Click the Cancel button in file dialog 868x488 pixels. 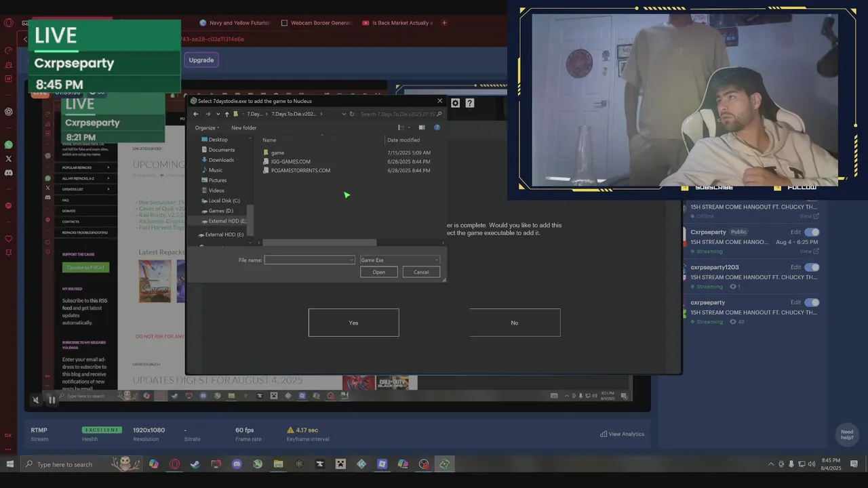[421, 272]
